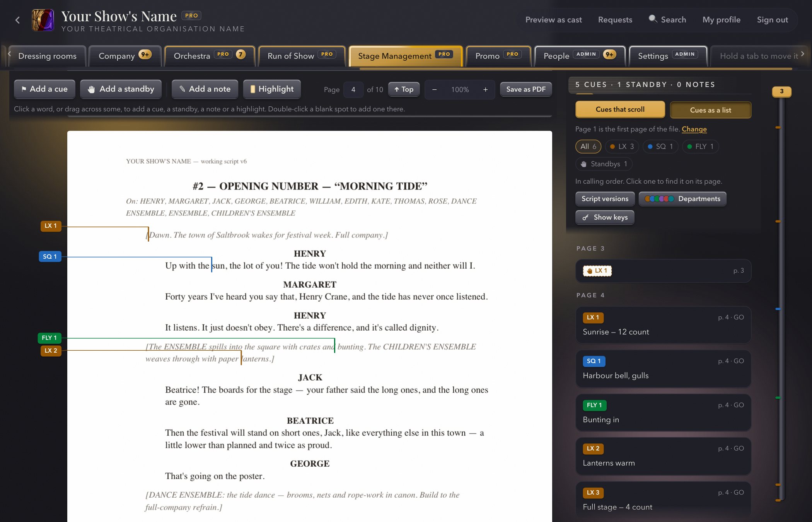
Task: Switch to the Run of Show tab
Action: (x=302, y=56)
